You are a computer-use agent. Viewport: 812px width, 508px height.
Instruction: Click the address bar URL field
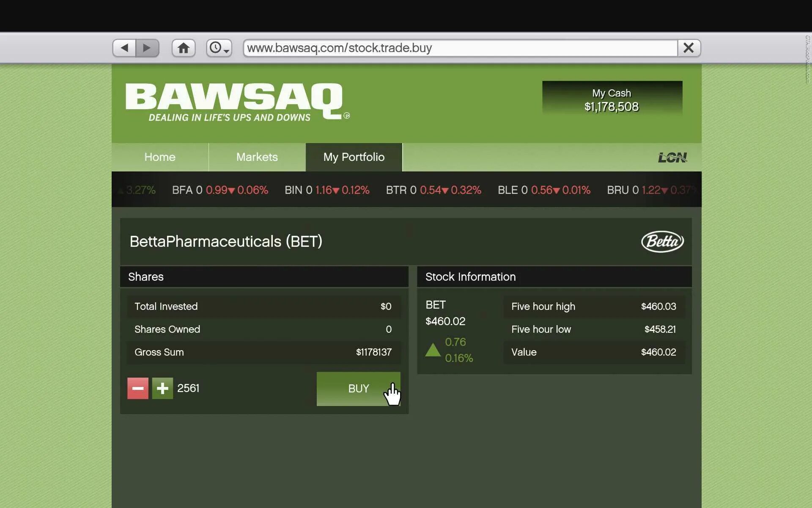coord(460,48)
